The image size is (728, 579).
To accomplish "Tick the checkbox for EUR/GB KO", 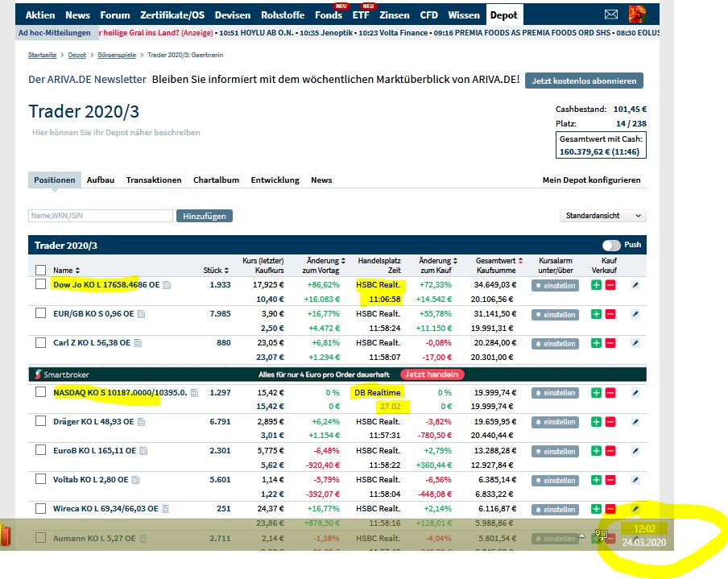I will [x=41, y=313].
